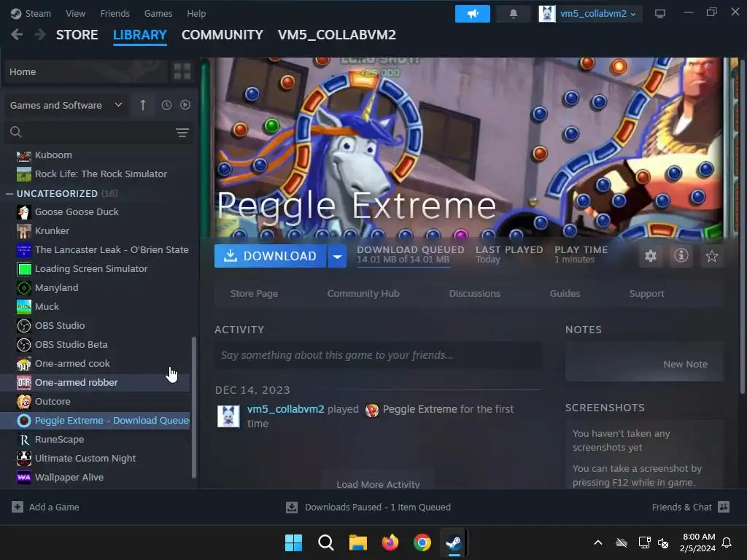Click the Goose Goose Duck game icon
747x560 pixels.
pyautogui.click(x=24, y=212)
